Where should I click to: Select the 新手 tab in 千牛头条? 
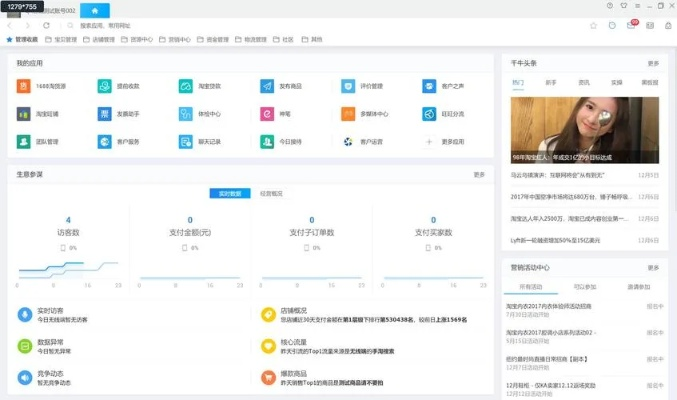(551, 83)
